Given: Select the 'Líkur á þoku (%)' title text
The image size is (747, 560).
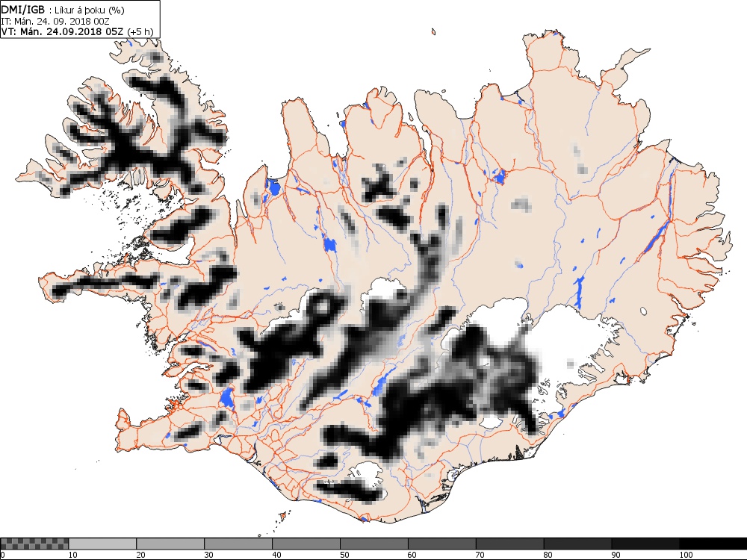Looking at the screenshot, I should tap(89, 10).
